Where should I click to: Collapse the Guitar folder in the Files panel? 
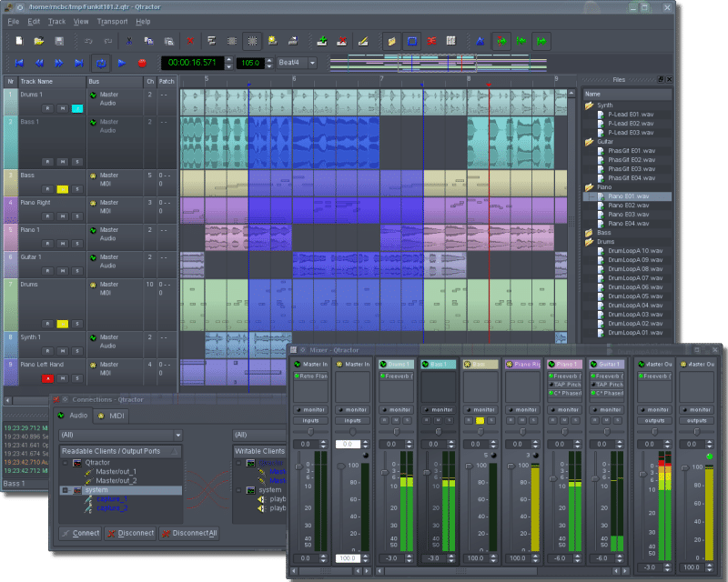[x=589, y=142]
